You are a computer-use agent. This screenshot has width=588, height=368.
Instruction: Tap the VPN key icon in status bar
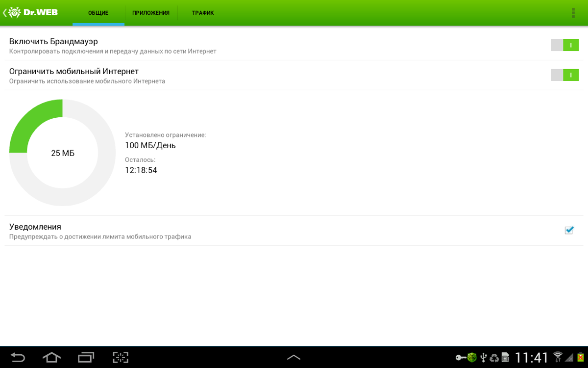[x=461, y=357]
